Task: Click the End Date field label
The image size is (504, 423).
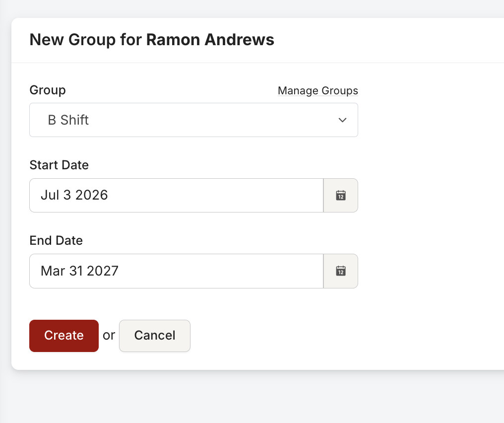Action: coord(56,241)
